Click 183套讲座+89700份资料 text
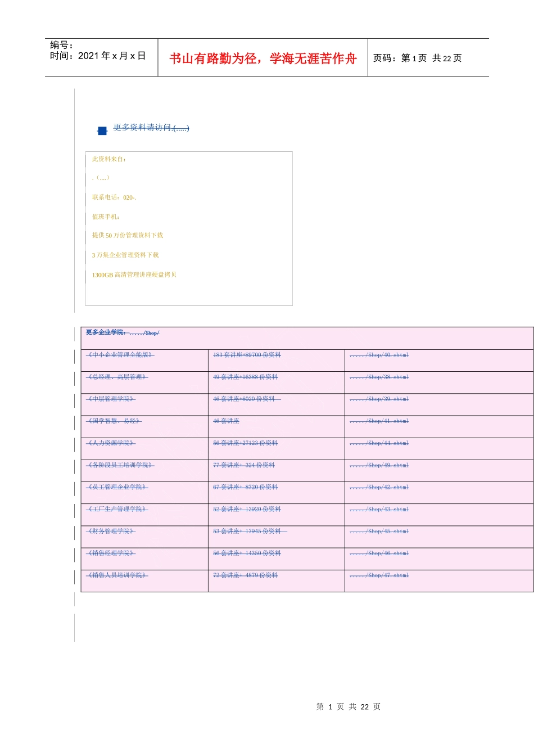This screenshot has width=534, height=756. [247, 355]
